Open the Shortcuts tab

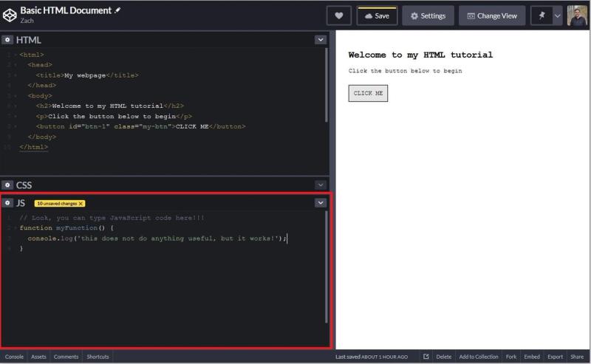98,357
